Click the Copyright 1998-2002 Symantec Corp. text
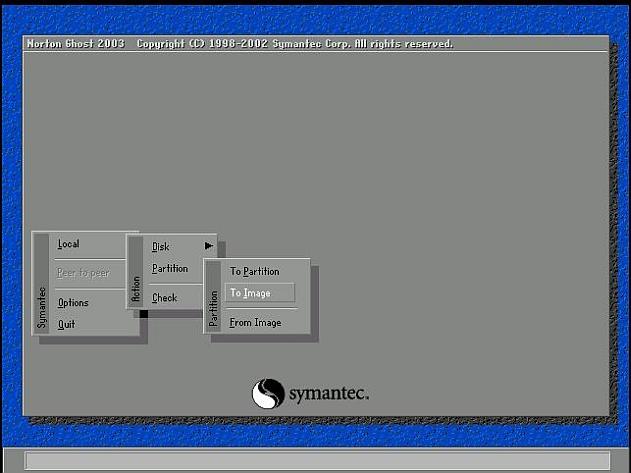 point(295,43)
